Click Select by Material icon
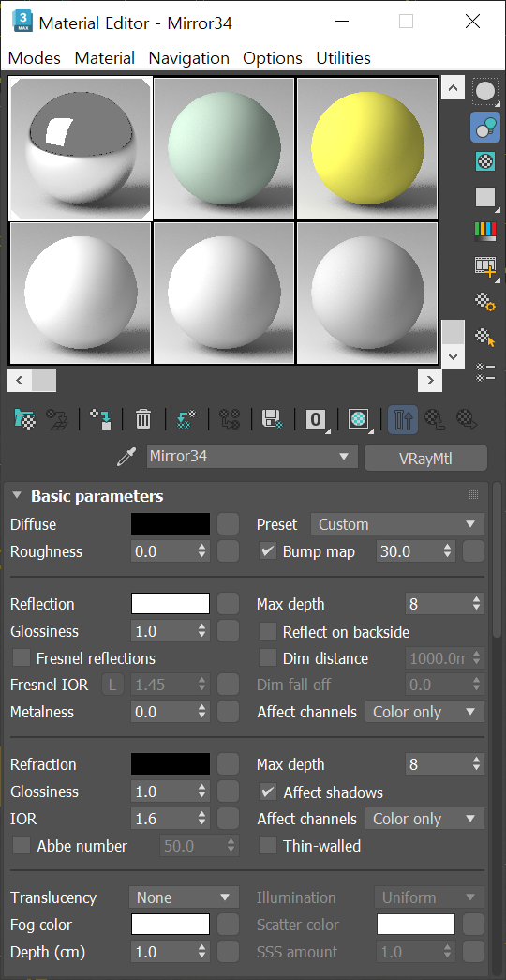This screenshot has width=506, height=980. 484,337
